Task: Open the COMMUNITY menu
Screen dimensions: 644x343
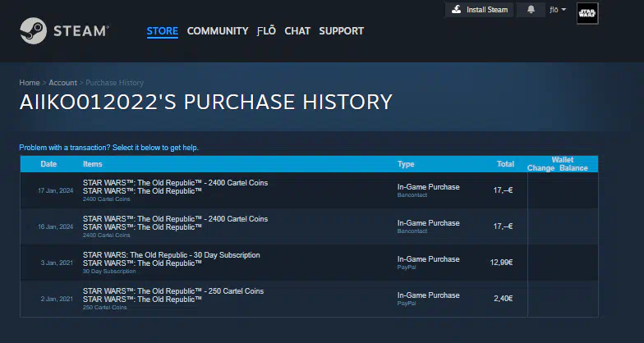Action: [x=218, y=31]
